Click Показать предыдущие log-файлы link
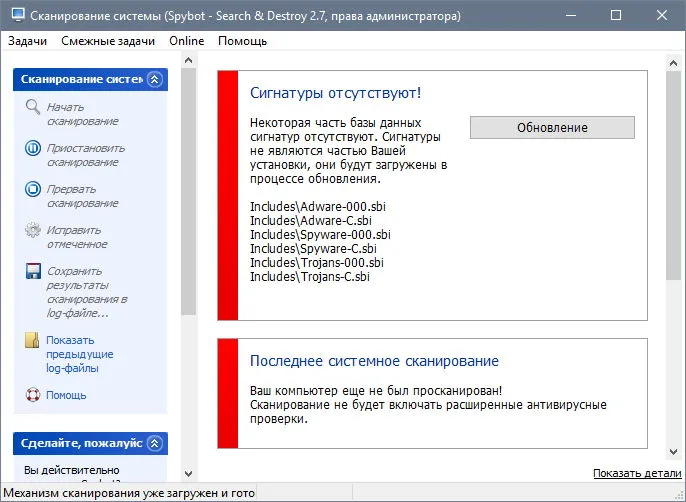The width and height of the screenshot is (686, 502). [x=80, y=354]
